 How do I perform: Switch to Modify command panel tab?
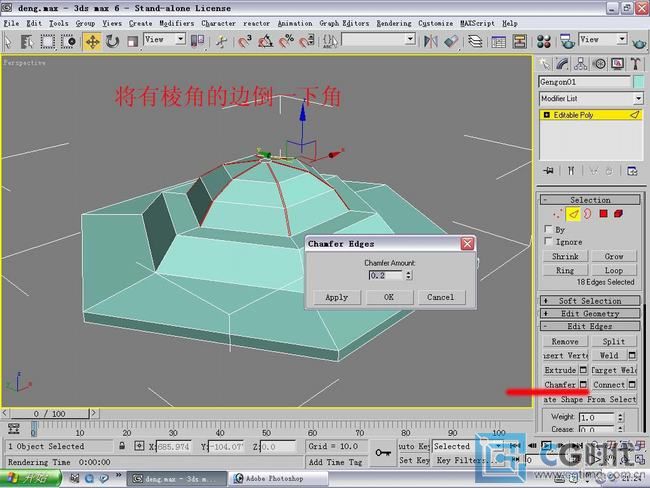(x=563, y=64)
